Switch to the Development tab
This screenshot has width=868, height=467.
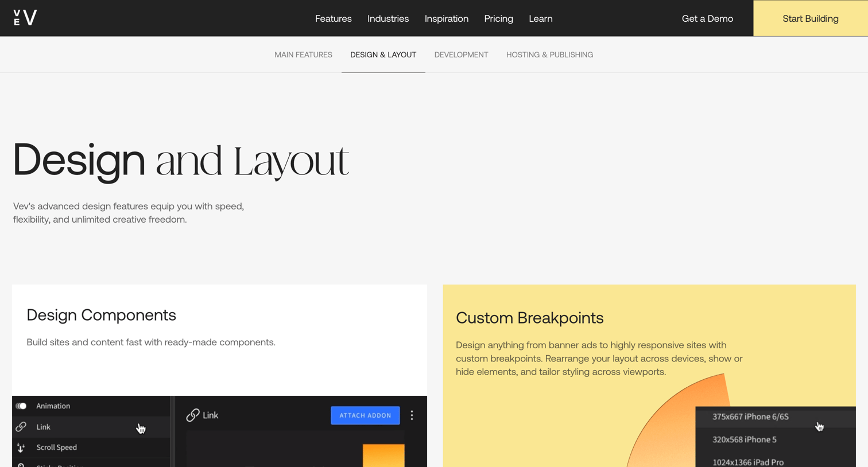click(461, 55)
